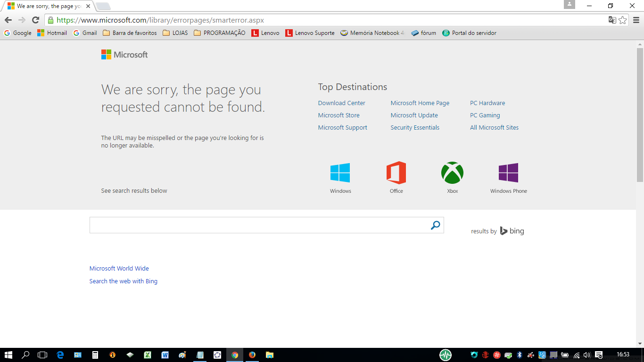Open Excel from the taskbar
The height and width of the screenshot is (362, 644).
point(147,355)
